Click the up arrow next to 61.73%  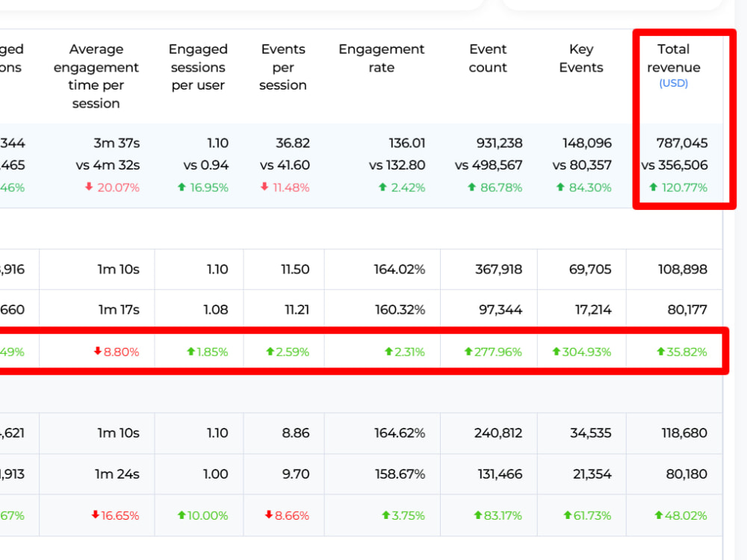coord(568,514)
